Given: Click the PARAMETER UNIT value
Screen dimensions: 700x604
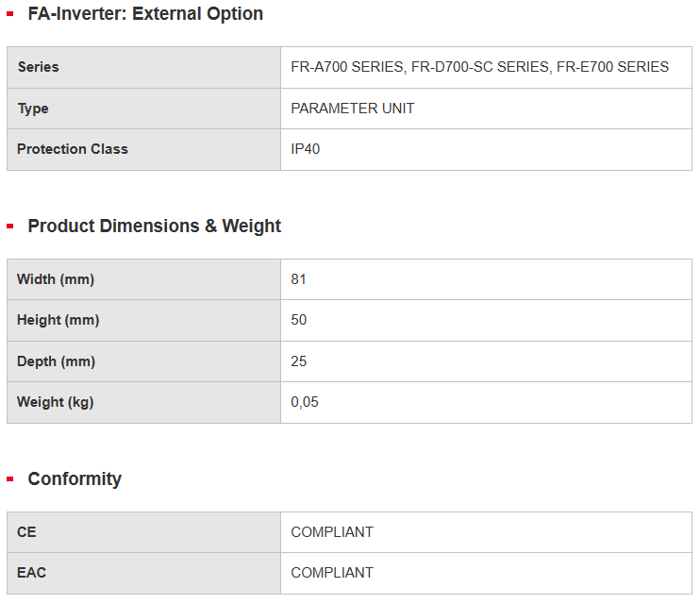Looking at the screenshot, I should [353, 109].
